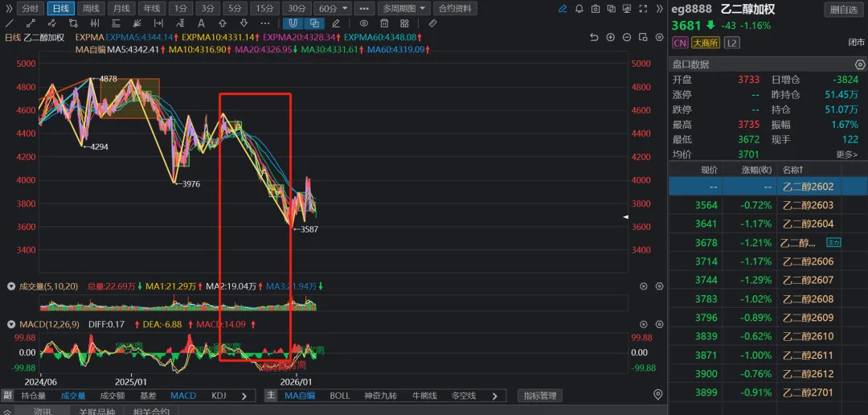This screenshot has width=868, height=415.
Task: Switch to 分时 timeframe
Action: [30, 8]
